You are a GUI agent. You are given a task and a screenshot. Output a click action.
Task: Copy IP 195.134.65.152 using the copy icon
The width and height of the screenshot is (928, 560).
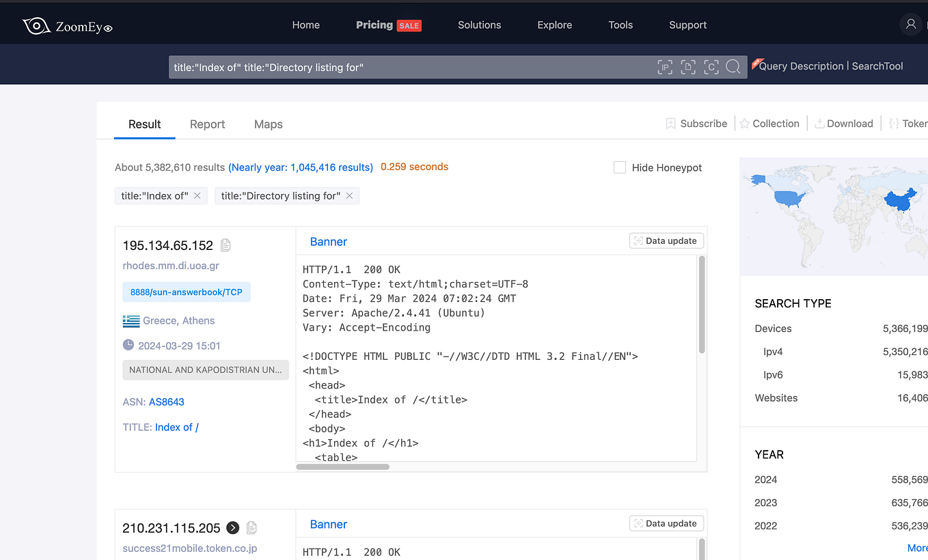(x=226, y=244)
